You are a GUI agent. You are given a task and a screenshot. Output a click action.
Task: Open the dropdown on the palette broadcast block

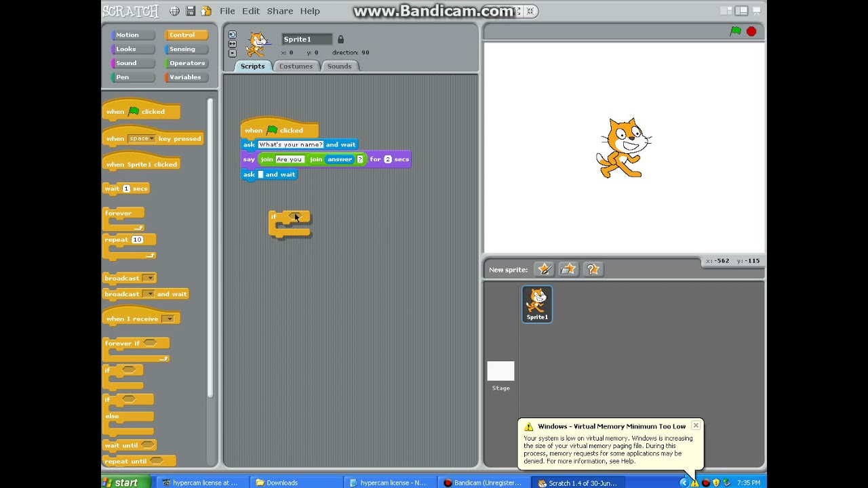point(149,278)
